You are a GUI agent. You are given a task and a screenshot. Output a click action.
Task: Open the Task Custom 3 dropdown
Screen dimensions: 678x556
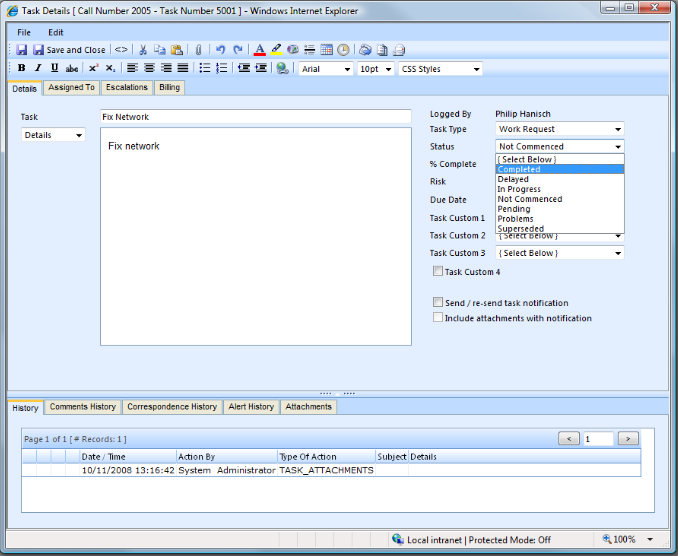560,253
